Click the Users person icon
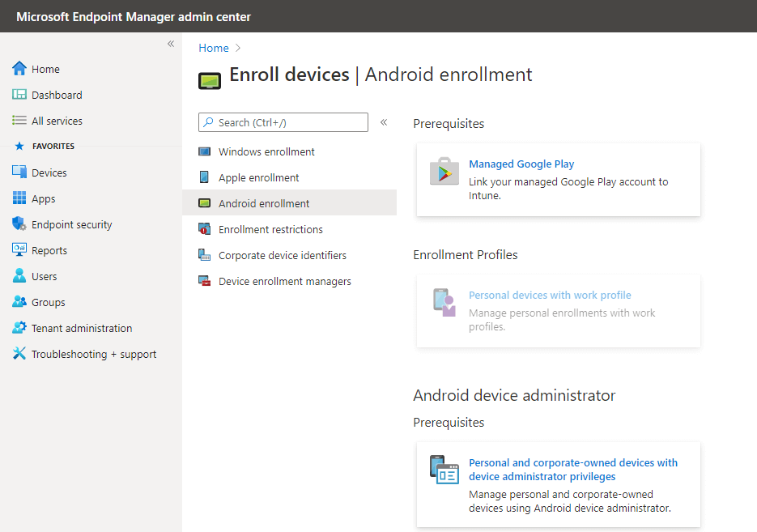The image size is (757, 532). pos(19,275)
